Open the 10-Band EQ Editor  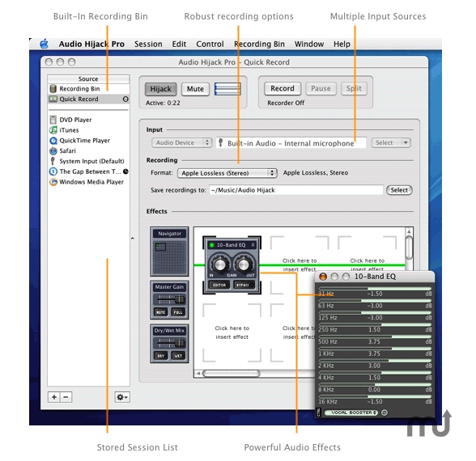tap(219, 285)
